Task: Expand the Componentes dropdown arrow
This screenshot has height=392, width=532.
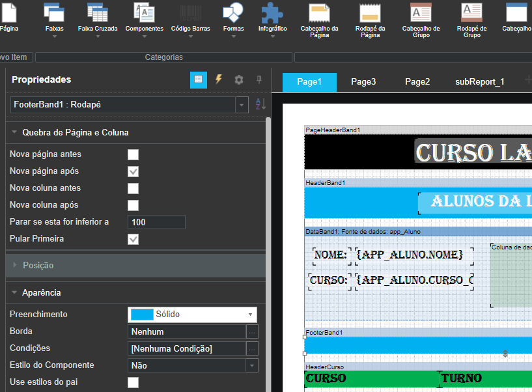Action: [x=144, y=36]
